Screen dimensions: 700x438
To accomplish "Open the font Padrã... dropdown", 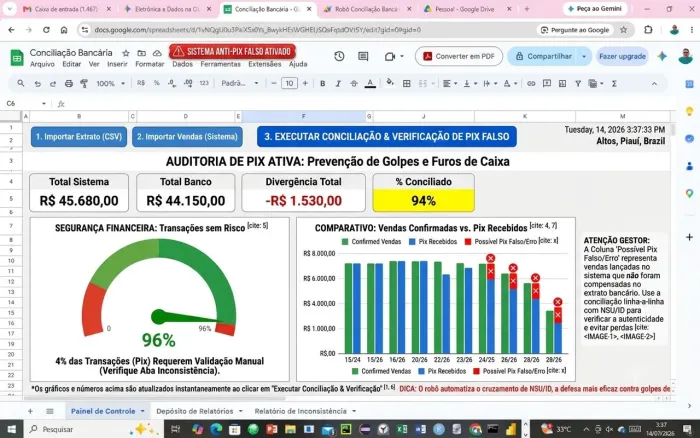I will point(240,83).
